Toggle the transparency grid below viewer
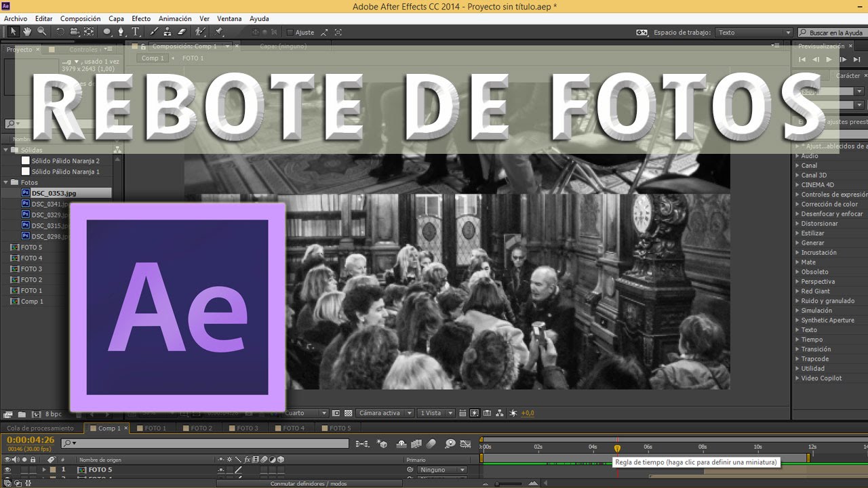 point(348,413)
